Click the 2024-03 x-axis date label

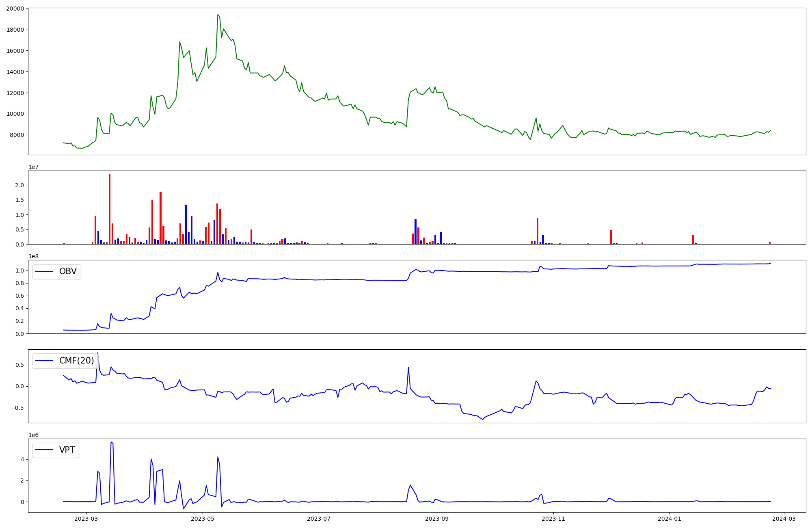click(x=784, y=519)
